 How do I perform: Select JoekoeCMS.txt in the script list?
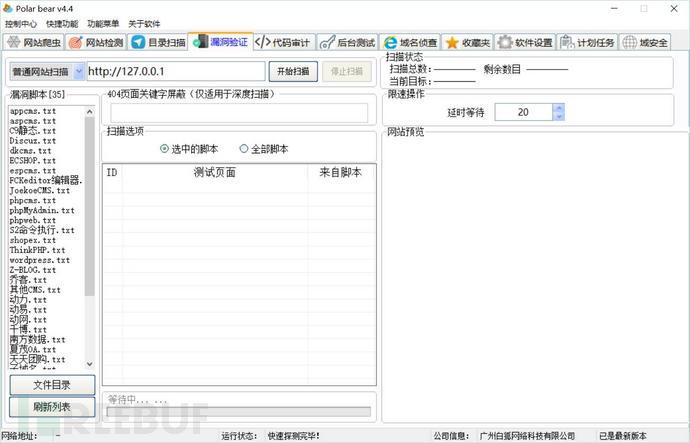pos(40,190)
